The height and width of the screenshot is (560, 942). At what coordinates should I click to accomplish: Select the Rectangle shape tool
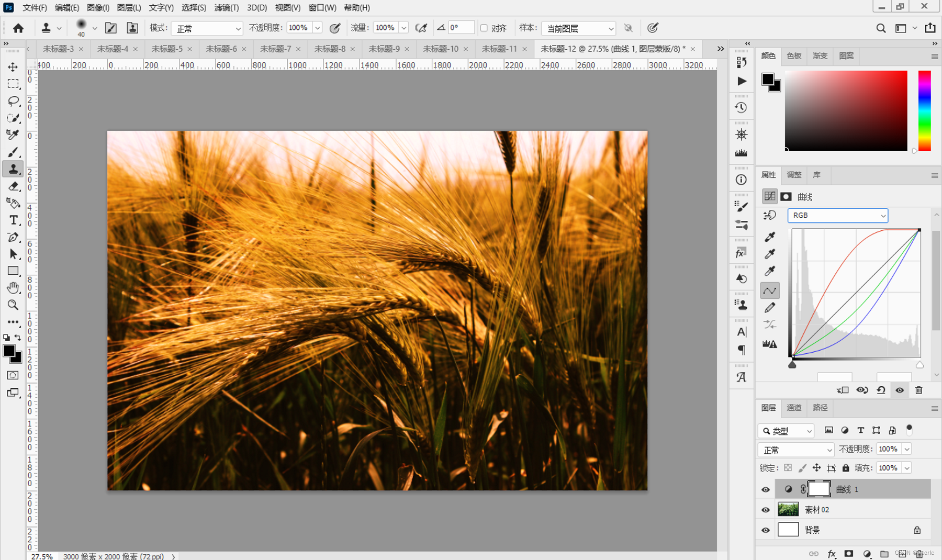click(13, 271)
